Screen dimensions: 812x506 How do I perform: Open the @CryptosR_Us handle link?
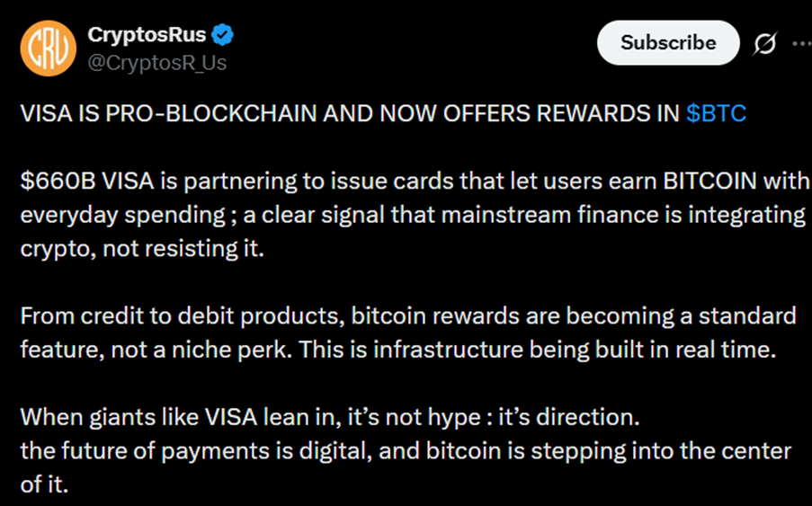(x=157, y=62)
